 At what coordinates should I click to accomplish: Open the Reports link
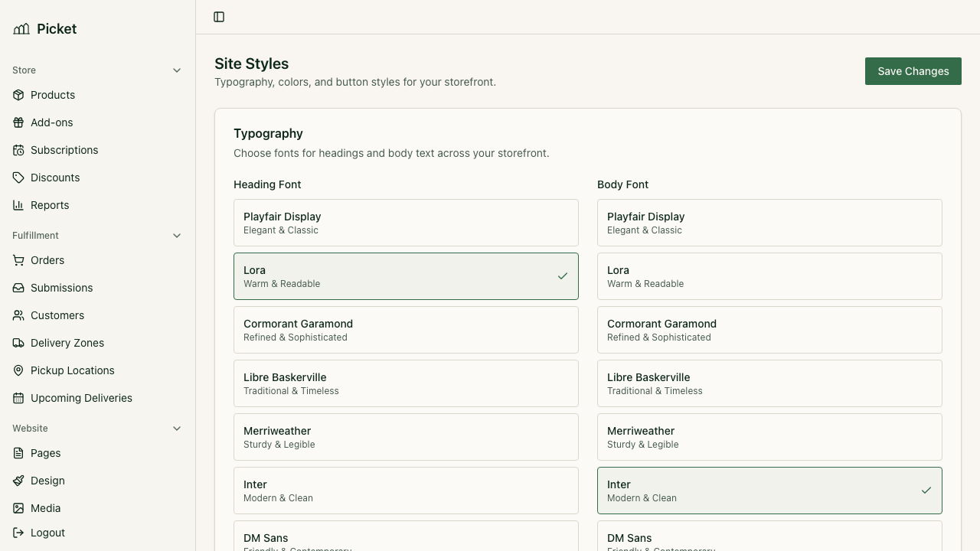98,205
